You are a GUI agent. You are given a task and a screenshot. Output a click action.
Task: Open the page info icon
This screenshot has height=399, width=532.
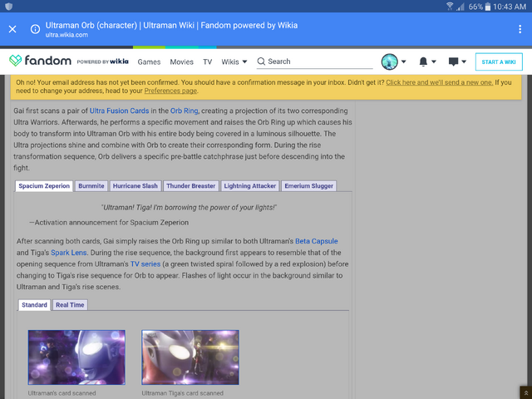[x=35, y=29]
